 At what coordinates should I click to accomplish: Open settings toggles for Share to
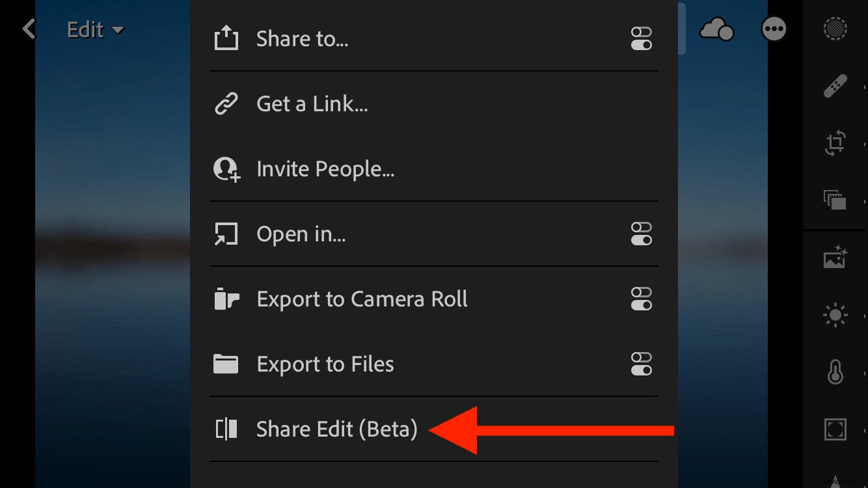[x=642, y=38]
